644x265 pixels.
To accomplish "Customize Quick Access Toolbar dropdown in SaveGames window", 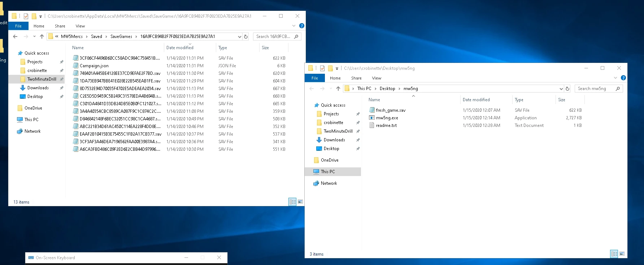I will coord(40,16).
